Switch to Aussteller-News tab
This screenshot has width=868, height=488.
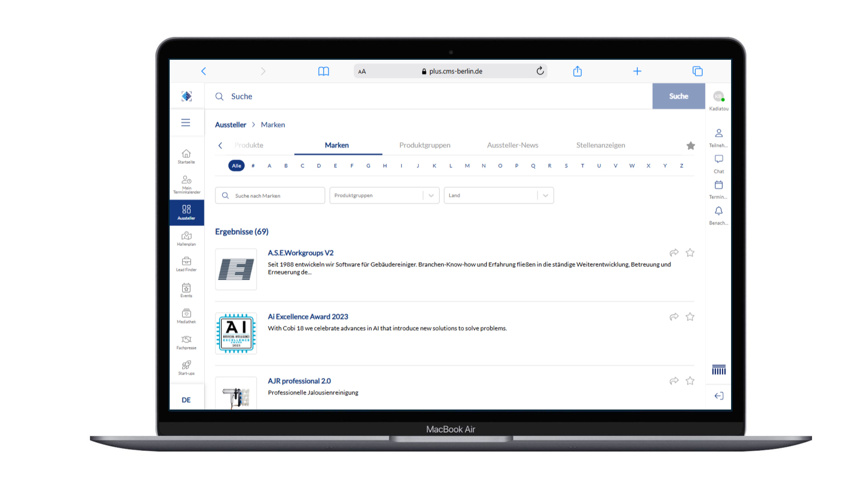pyautogui.click(x=513, y=145)
